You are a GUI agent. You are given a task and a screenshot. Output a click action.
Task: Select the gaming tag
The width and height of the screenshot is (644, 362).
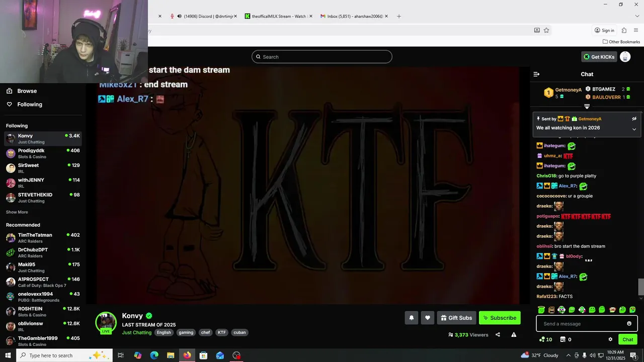[186, 332]
